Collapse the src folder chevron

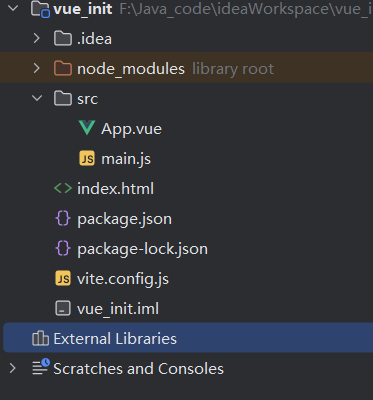pos(37,98)
